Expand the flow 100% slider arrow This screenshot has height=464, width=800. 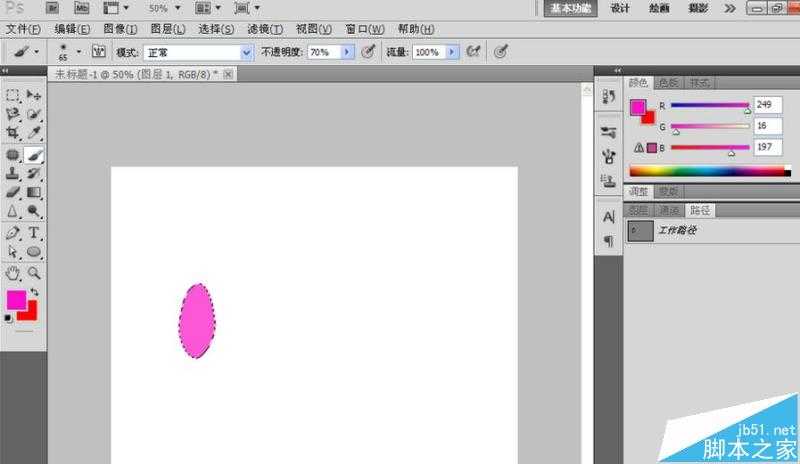(x=453, y=51)
